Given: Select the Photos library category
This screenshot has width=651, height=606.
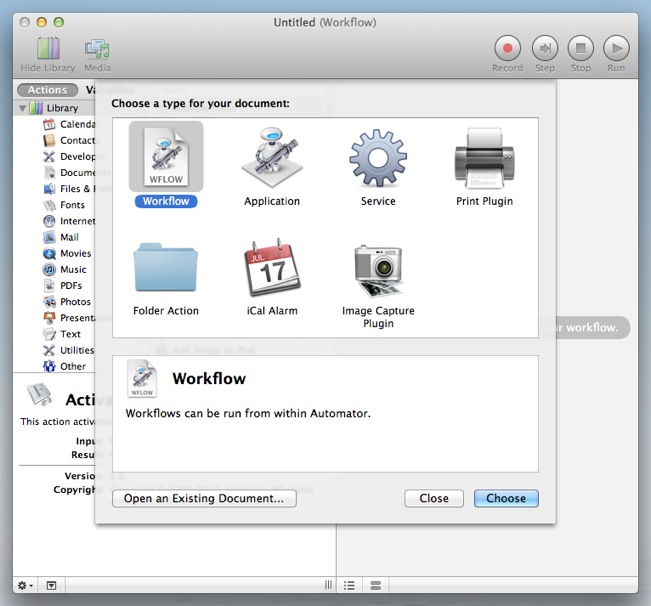Looking at the screenshot, I should 67,301.
